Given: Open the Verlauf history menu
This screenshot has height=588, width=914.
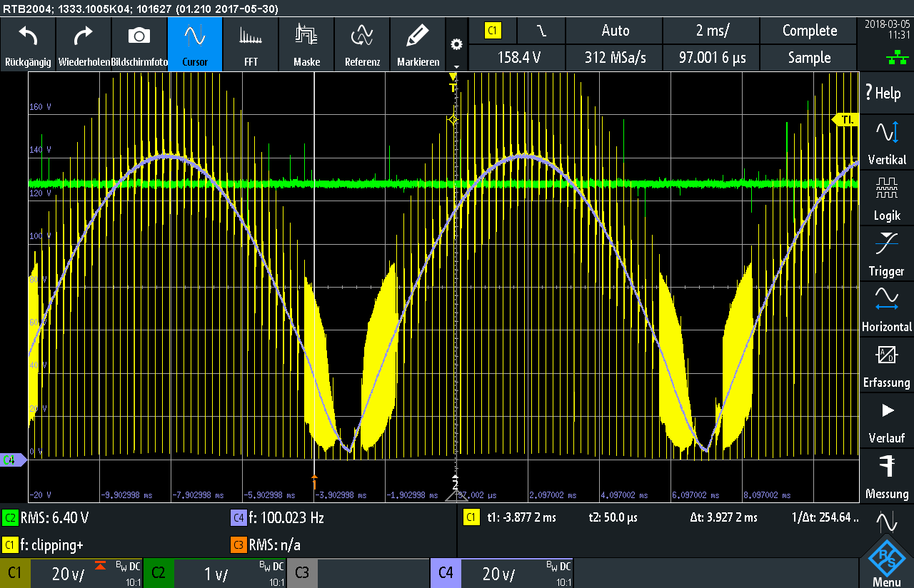Looking at the screenshot, I should tap(886, 421).
